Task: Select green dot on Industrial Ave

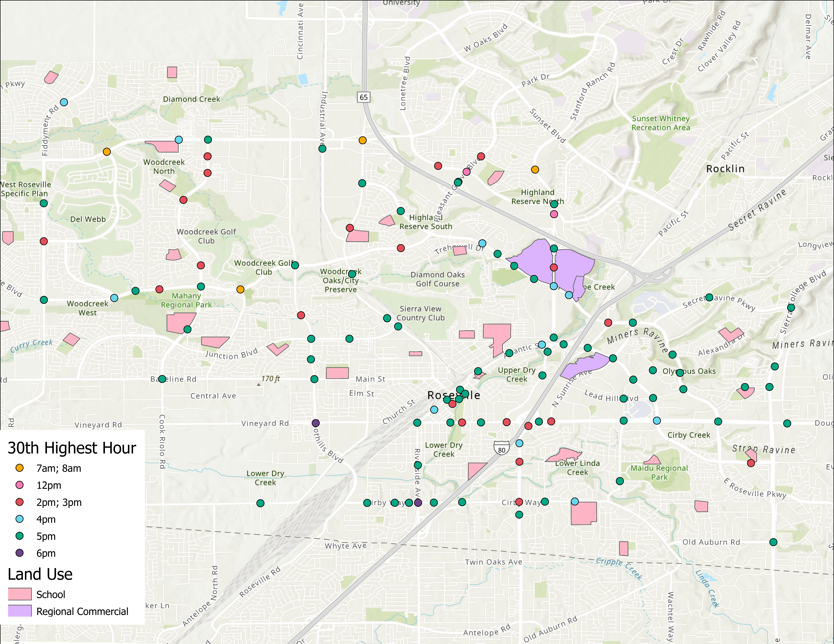Action: tap(322, 149)
